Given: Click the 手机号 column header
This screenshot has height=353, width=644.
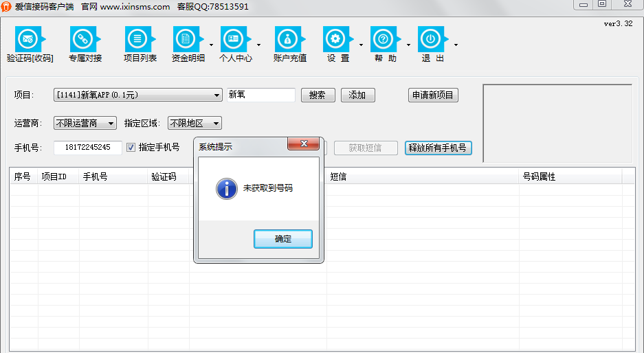Looking at the screenshot, I should (113, 176).
